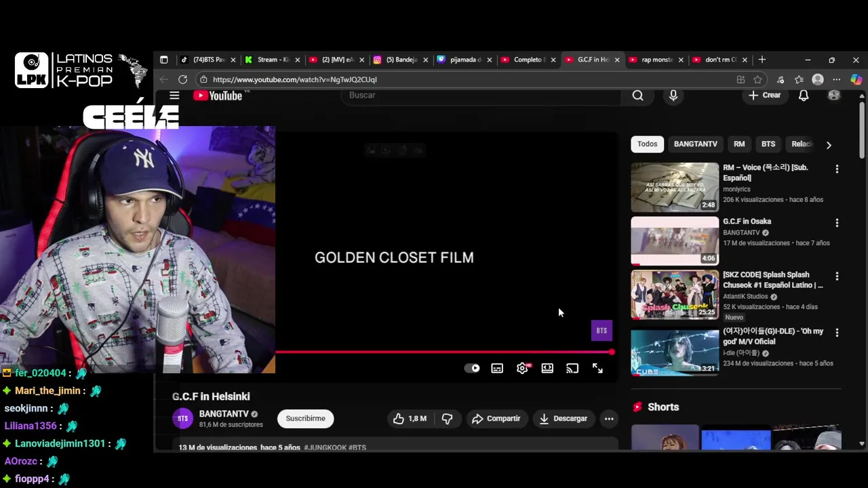Open browser favorites list icon
868x488 pixels.
pyautogui.click(x=799, y=79)
